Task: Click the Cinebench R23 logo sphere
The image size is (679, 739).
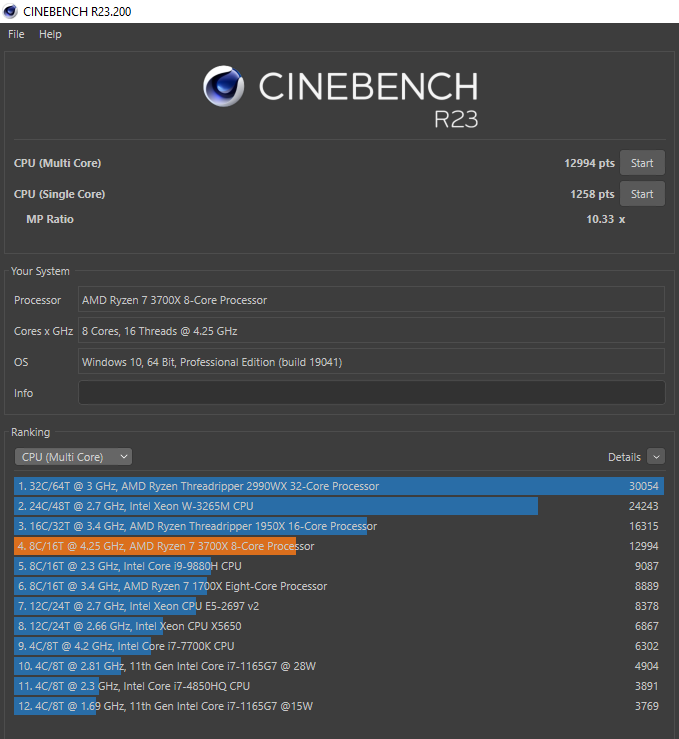Action: pos(223,86)
